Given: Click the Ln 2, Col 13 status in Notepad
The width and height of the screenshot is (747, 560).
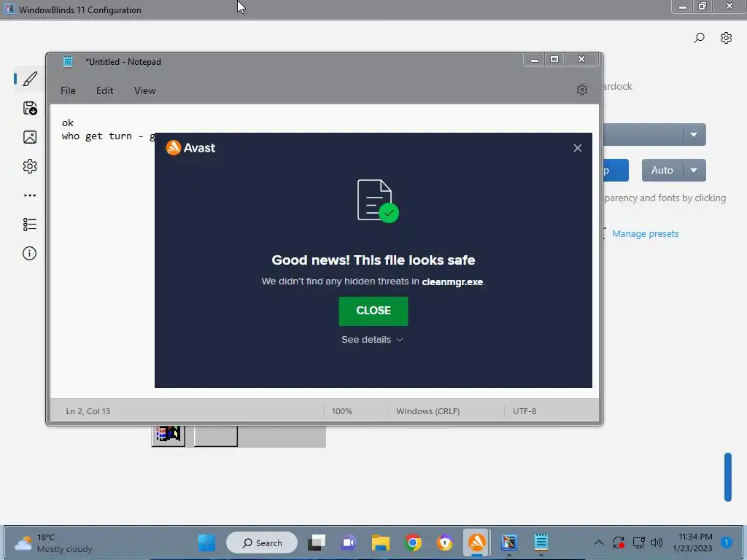Looking at the screenshot, I should (x=88, y=411).
